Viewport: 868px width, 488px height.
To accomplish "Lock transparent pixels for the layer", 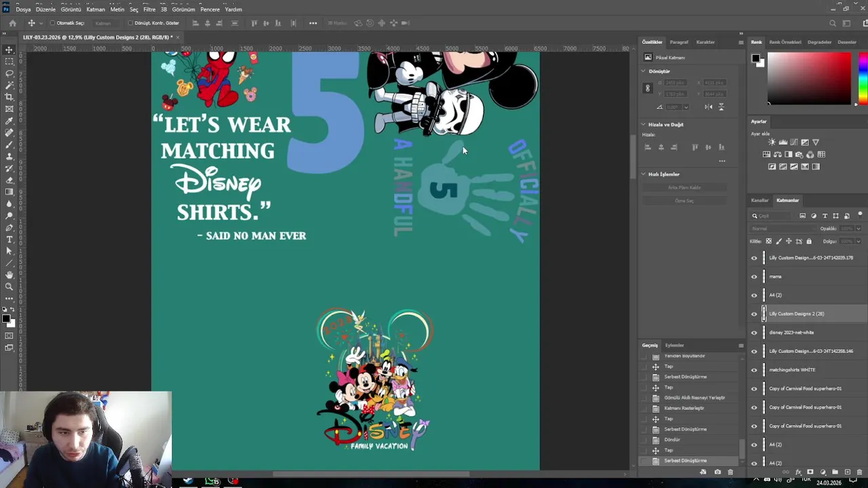I will click(x=768, y=241).
